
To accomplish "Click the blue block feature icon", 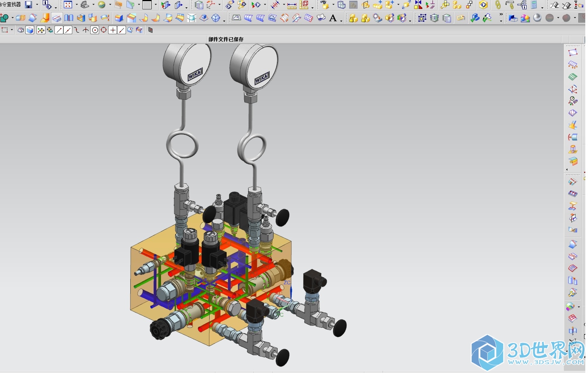I will (119, 18).
